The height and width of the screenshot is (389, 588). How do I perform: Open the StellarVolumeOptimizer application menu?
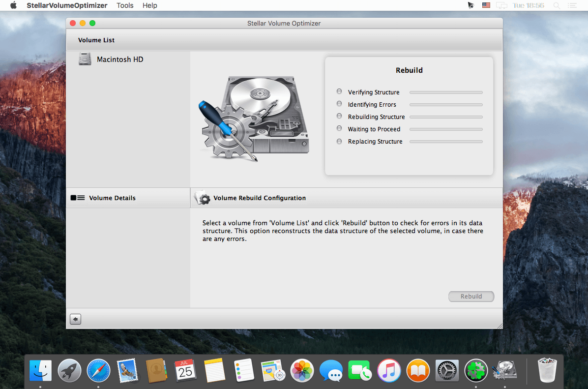tap(67, 5)
